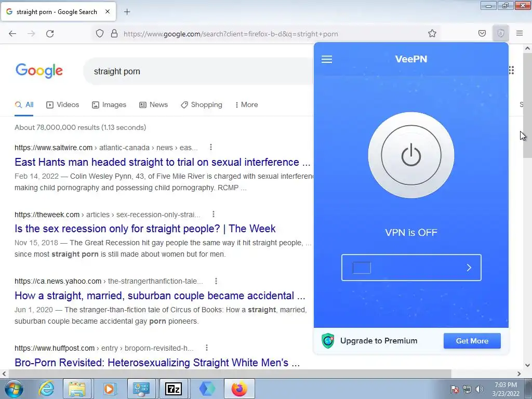Viewport: 532px width, 399px height.
Task: Select the Google Search browser tab
Action: [x=58, y=12]
